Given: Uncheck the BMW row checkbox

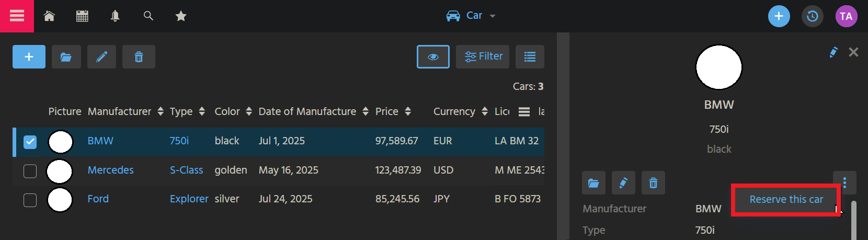Looking at the screenshot, I should pyautogui.click(x=30, y=142).
